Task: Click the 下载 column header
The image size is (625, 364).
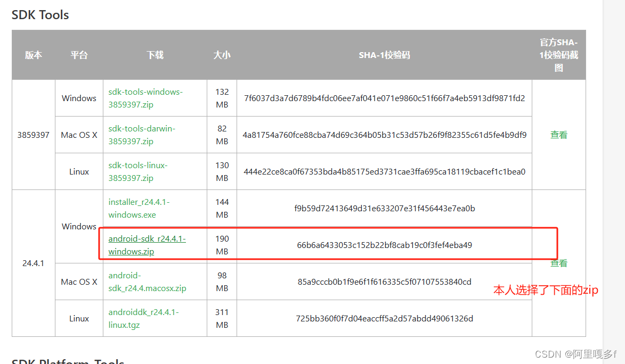Action: point(155,55)
